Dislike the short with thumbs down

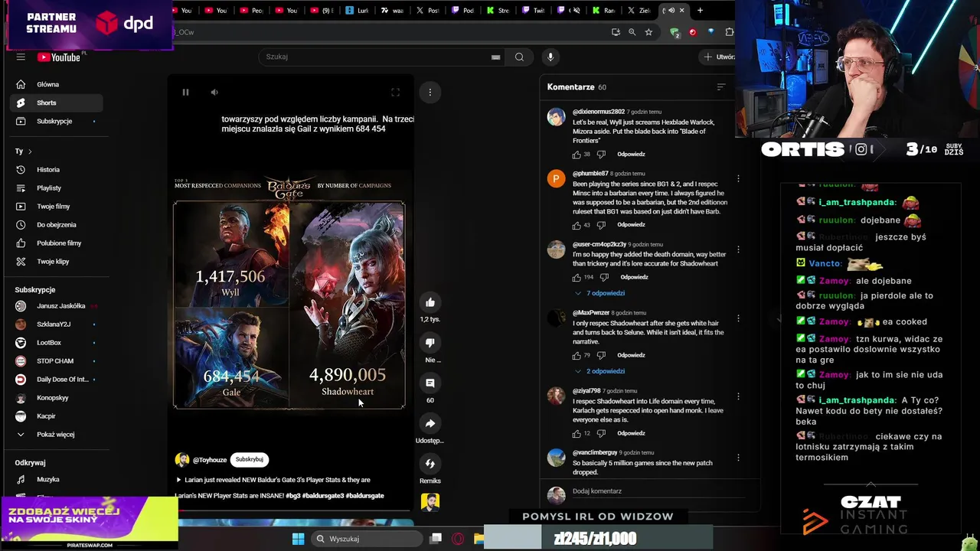coord(430,343)
